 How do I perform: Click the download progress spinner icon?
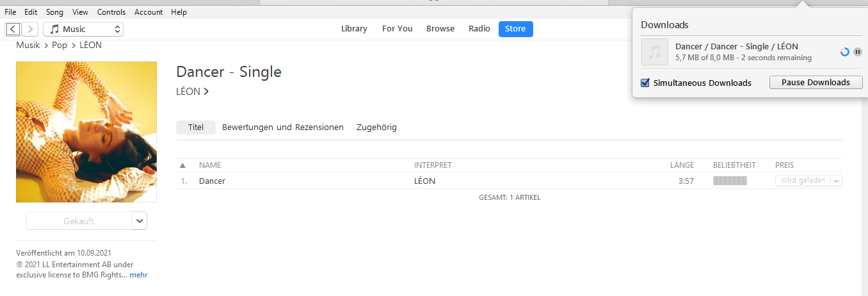[844, 52]
